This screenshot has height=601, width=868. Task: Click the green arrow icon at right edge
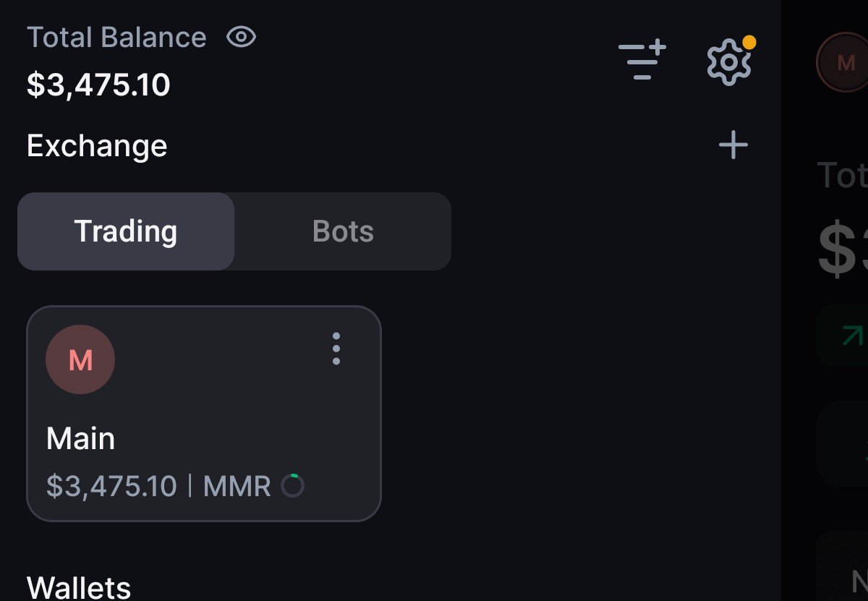click(852, 335)
